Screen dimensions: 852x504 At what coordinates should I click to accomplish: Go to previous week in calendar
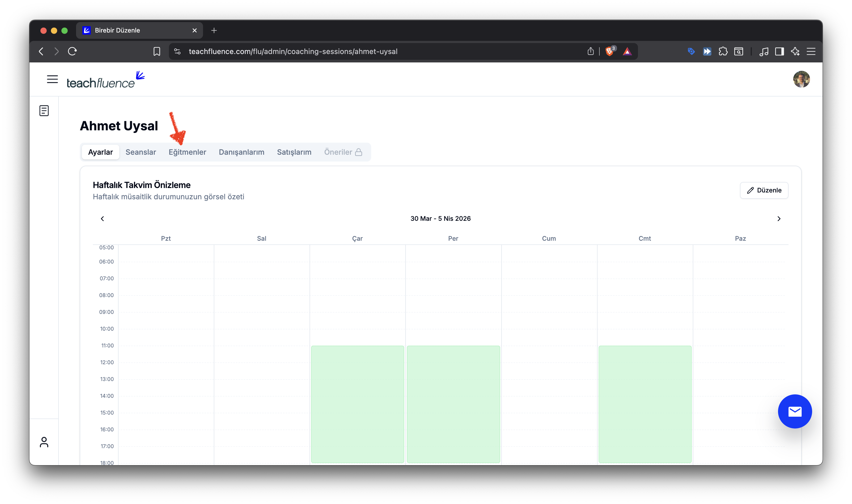[102, 219]
